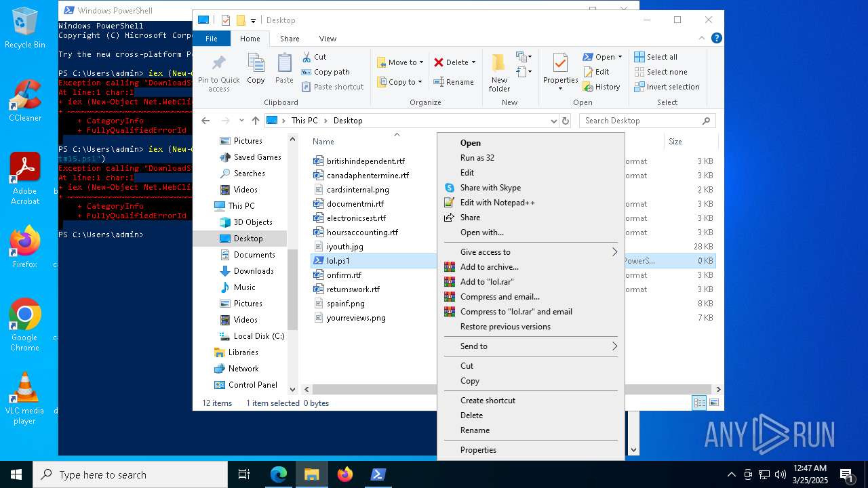This screenshot has height=488, width=868.
Task: Open Google Chrome desktop shortcut
Action: (x=25, y=325)
